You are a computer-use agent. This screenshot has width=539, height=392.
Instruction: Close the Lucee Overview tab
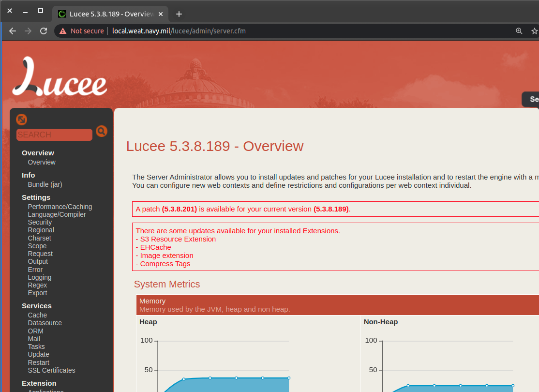161,14
